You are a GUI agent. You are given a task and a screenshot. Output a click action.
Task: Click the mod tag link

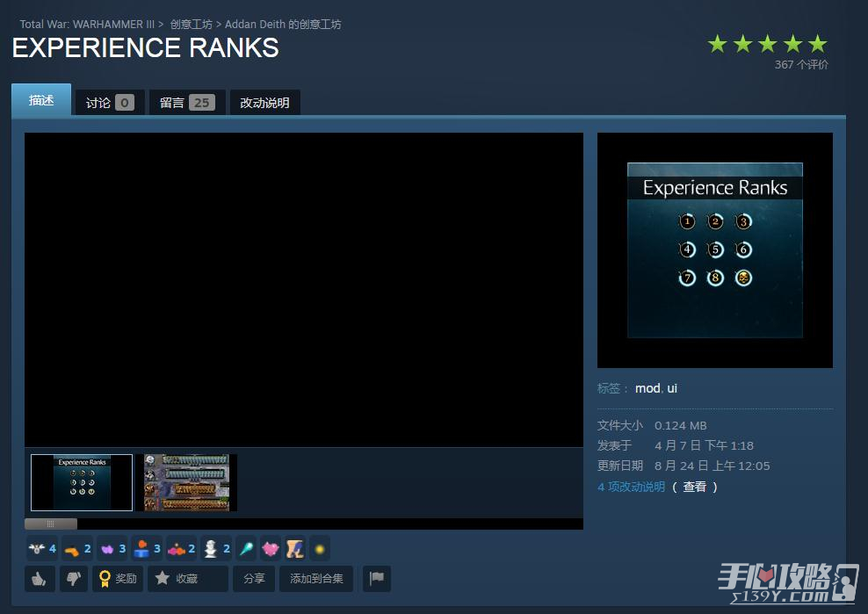pyautogui.click(x=647, y=388)
